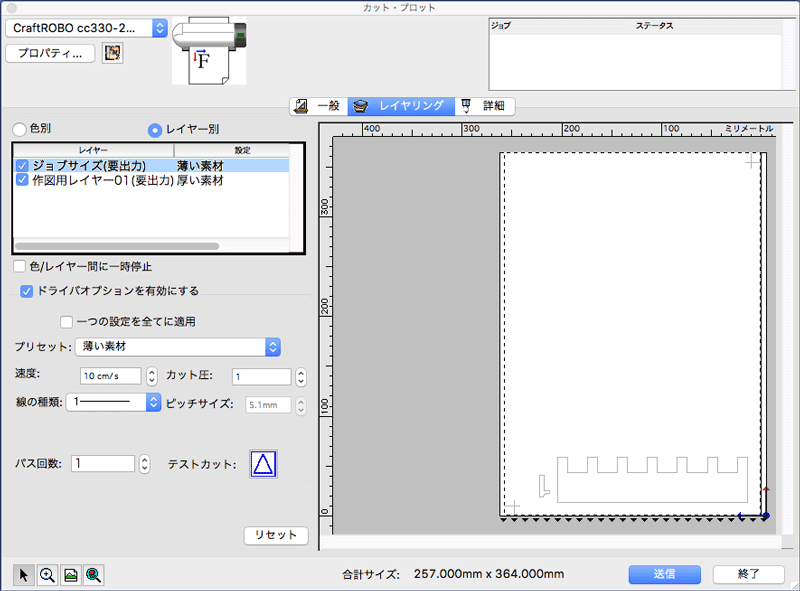
Task: Click the カット圧 value field
Action: (x=261, y=377)
